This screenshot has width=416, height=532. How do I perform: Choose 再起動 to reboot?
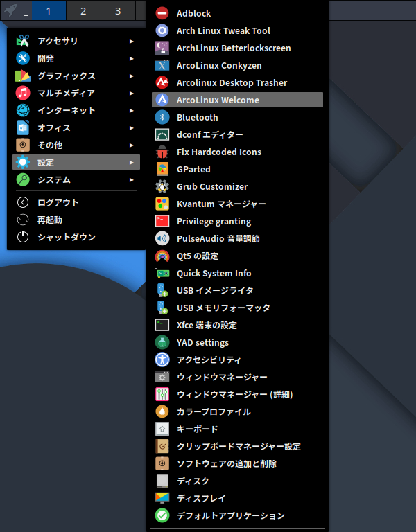[76, 220]
